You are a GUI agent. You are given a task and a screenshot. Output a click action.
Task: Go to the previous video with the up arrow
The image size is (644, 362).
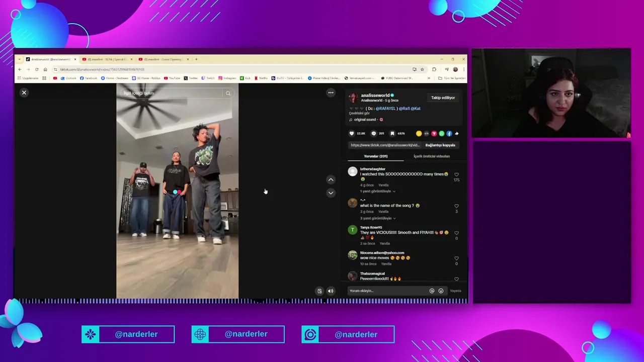pos(331,179)
